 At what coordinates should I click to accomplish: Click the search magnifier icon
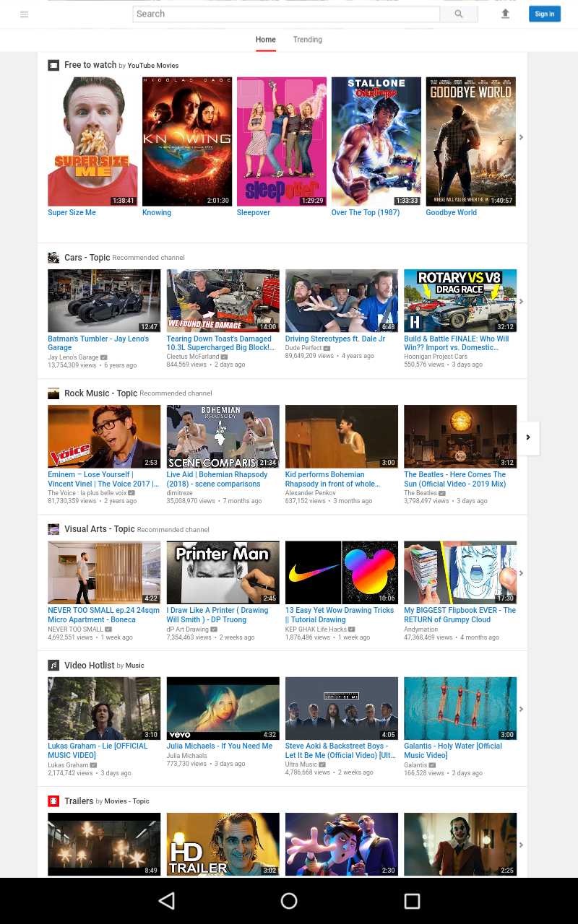point(459,14)
